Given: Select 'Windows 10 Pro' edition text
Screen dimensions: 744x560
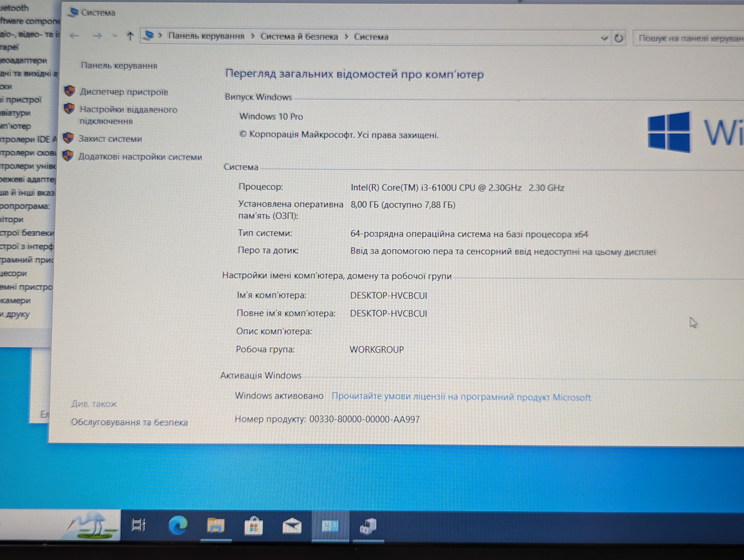Looking at the screenshot, I should point(271,117).
